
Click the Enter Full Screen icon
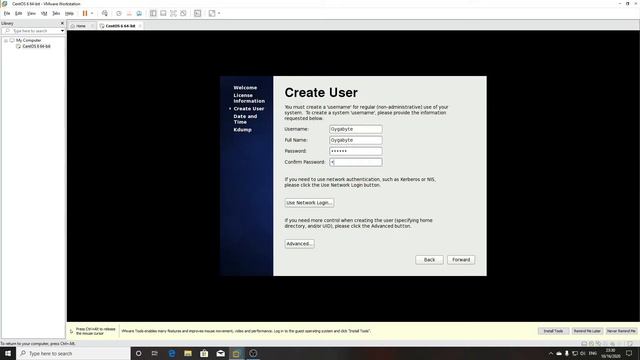173,13
